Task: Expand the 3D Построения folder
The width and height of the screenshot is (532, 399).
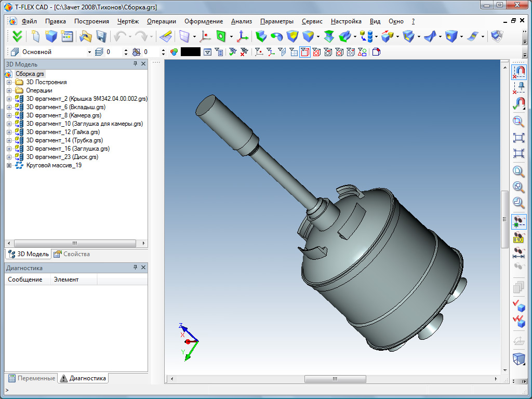Action: [x=9, y=82]
